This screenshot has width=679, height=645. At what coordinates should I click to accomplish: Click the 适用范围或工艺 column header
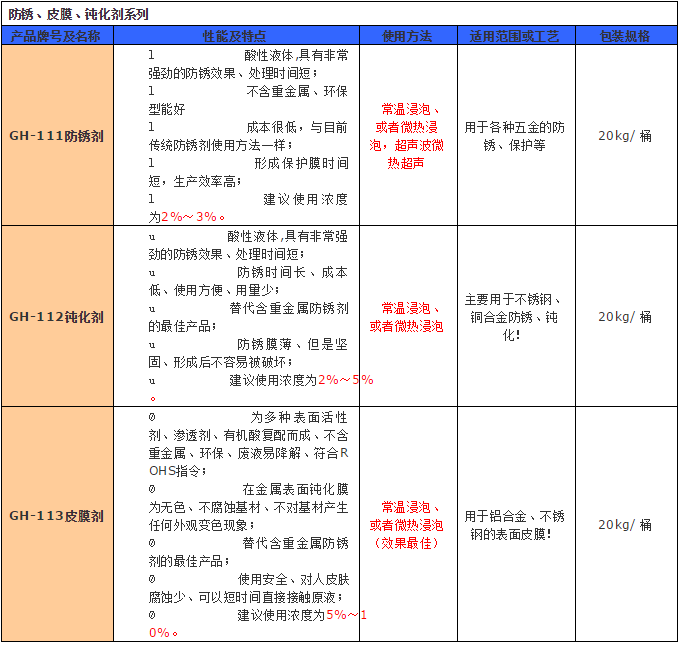(515, 36)
